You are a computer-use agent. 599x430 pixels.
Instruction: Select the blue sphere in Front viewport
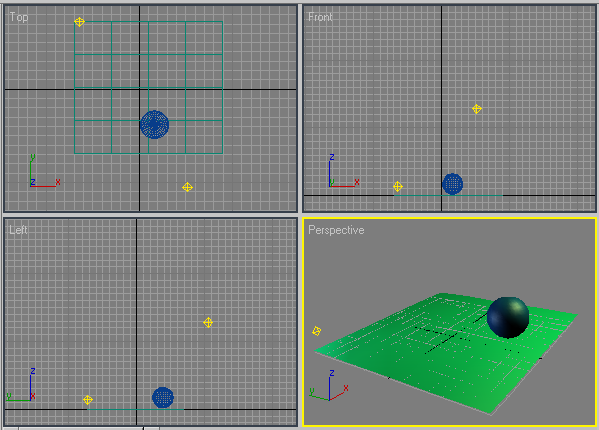pyautogui.click(x=453, y=184)
